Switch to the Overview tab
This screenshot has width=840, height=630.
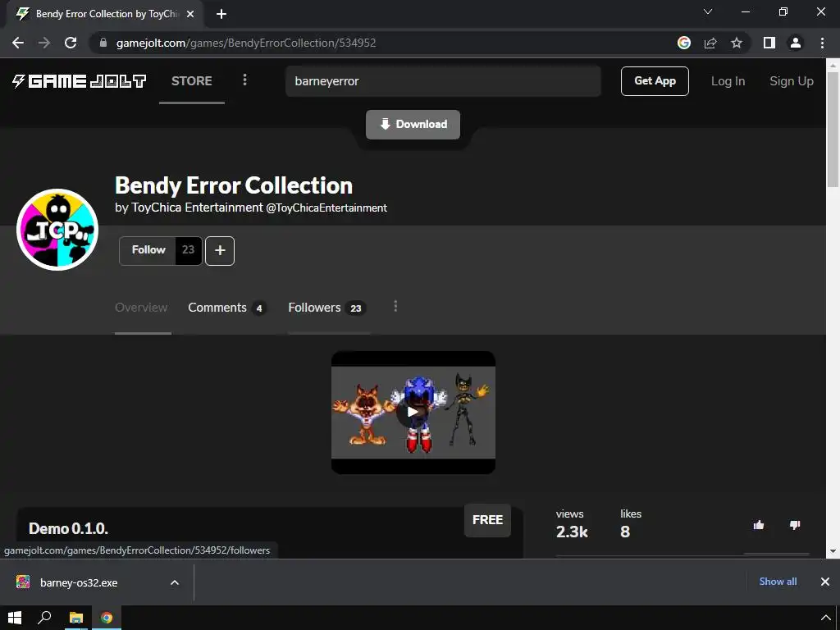[x=141, y=308]
